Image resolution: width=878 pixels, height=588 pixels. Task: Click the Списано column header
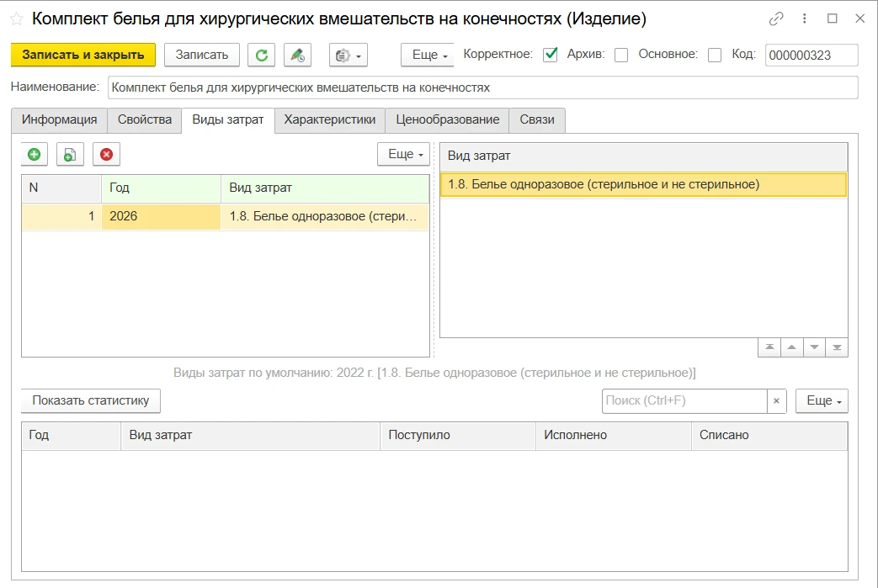pos(769,435)
